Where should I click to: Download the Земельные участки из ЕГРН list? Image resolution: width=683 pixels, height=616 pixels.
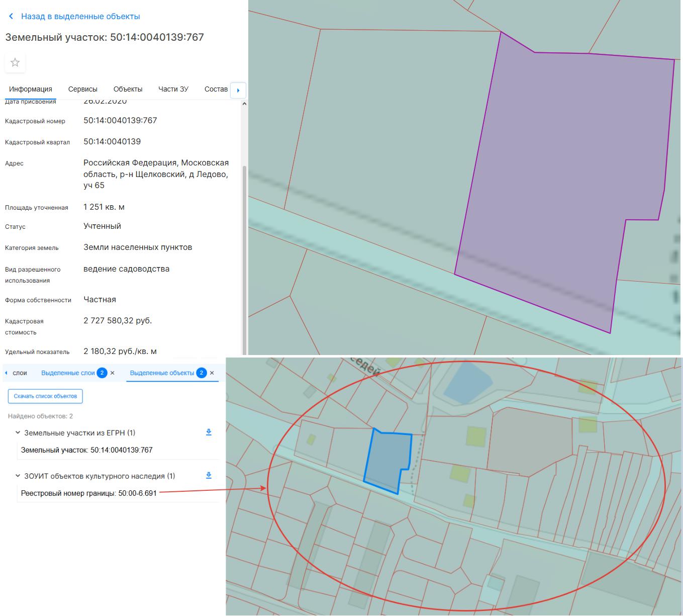coord(209,432)
